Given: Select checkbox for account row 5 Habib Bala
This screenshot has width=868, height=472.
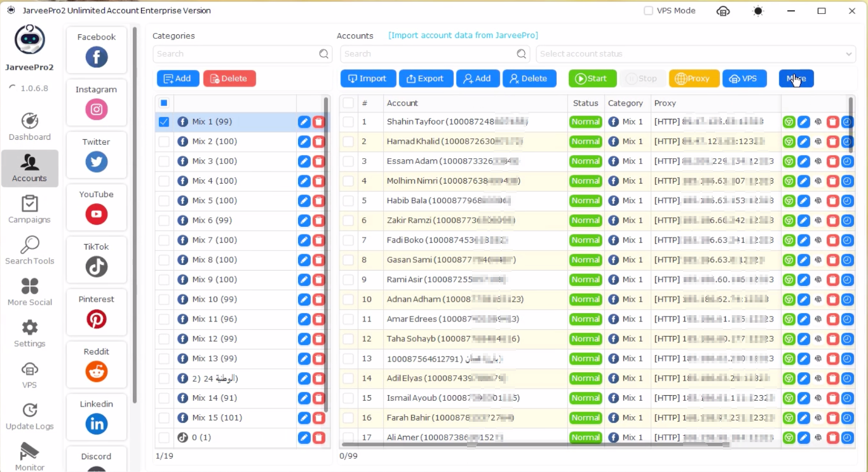Looking at the screenshot, I should tap(348, 201).
